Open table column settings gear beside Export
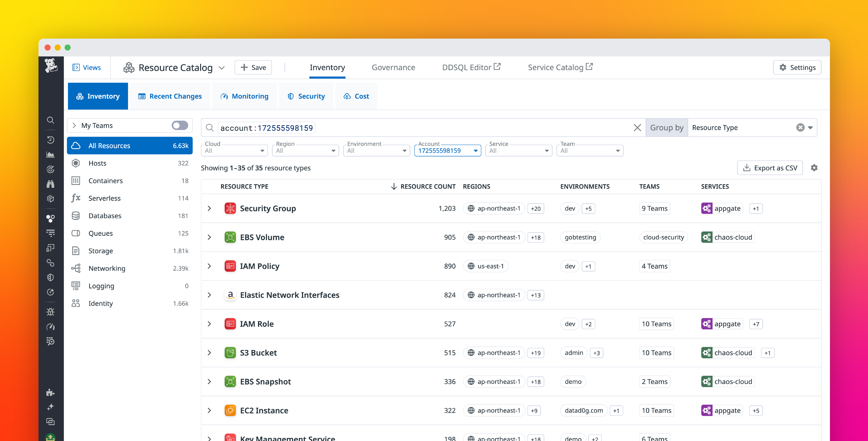Viewport: 868px width, 441px height. coord(814,167)
